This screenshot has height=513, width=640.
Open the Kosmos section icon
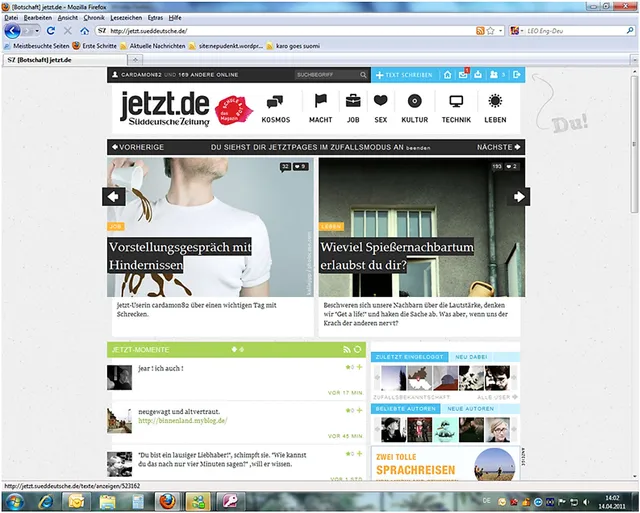[274, 102]
